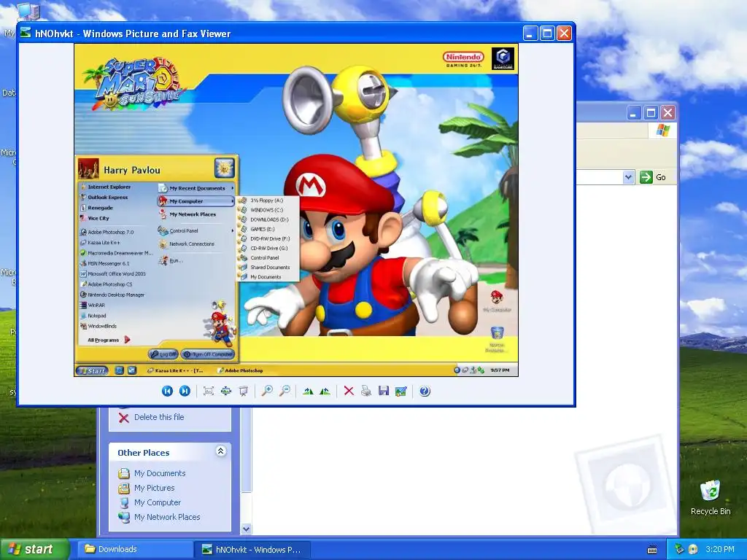
Task: Rotate the image clockwise
Action: 309,391
